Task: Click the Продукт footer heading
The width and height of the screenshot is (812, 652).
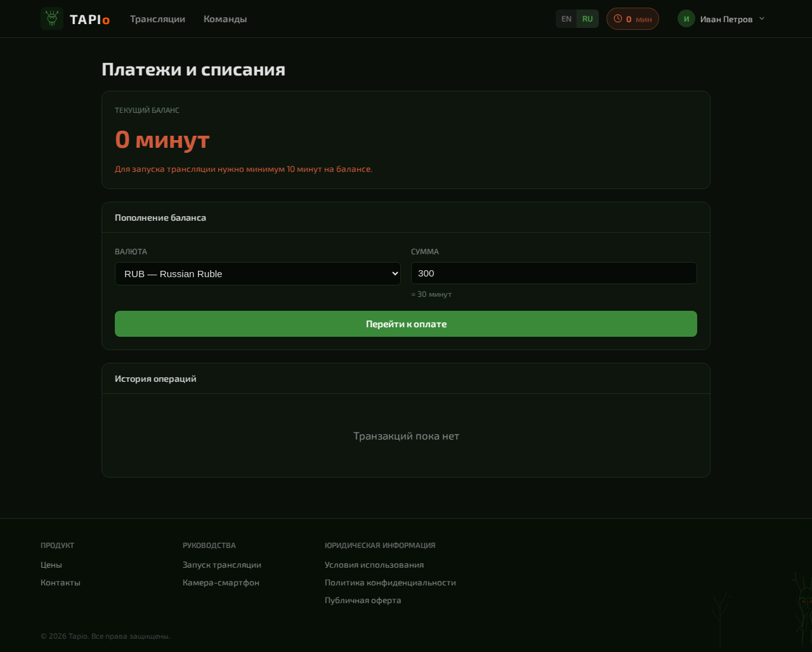Action: [x=57, y=545]
